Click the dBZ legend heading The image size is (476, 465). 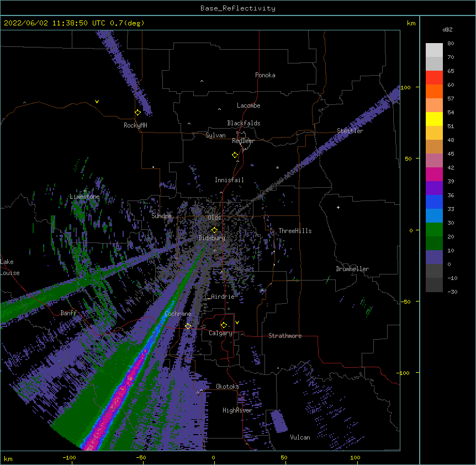(x=447, y=29)
